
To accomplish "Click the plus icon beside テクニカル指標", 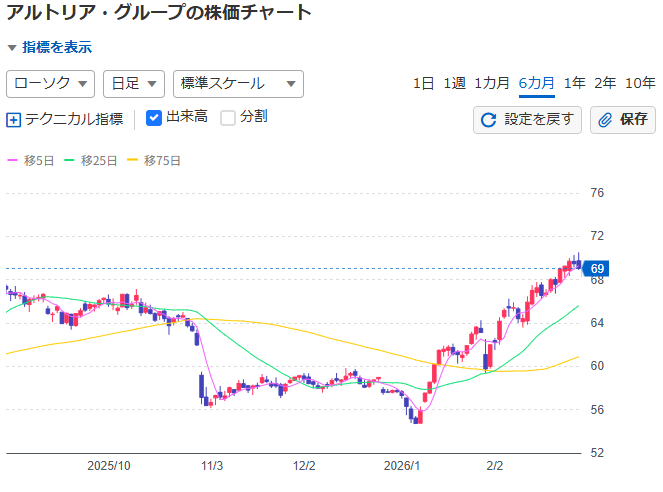I will coord(13,120).
